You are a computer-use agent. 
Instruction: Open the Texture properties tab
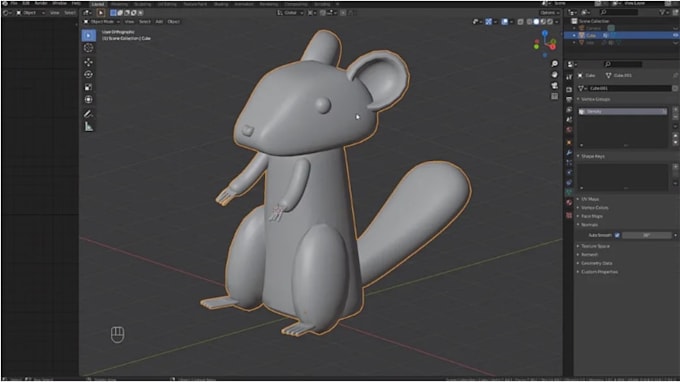coord(569,215)
